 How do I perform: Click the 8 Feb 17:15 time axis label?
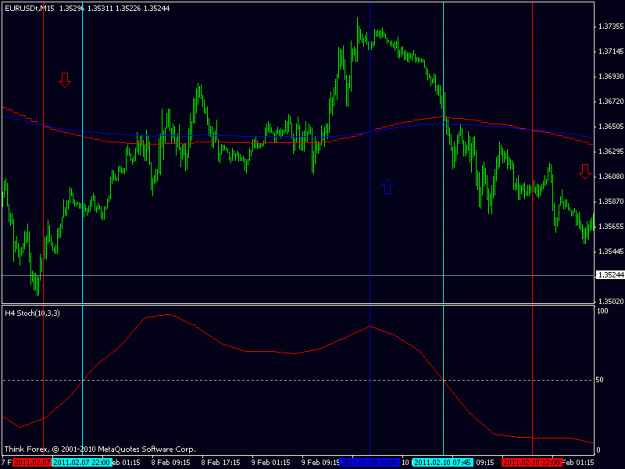click(220, 462)
